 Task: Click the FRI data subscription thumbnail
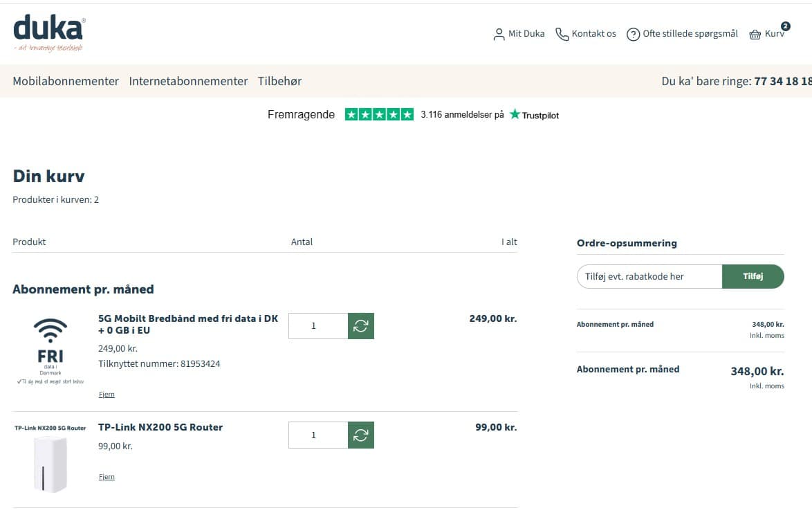click(50, 350)
